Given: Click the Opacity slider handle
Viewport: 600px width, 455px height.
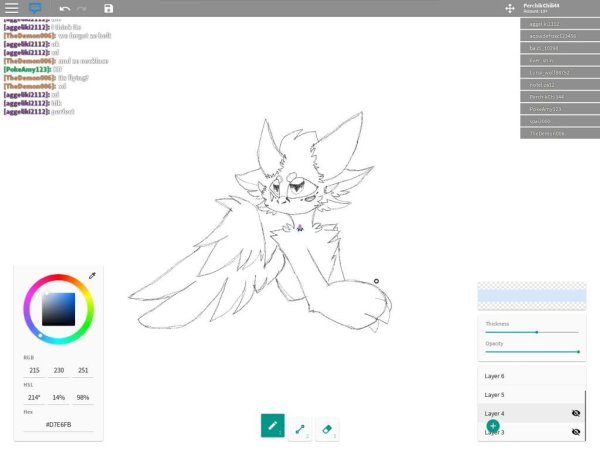Looking at the screenshot, I should click(x=578, y=351).
